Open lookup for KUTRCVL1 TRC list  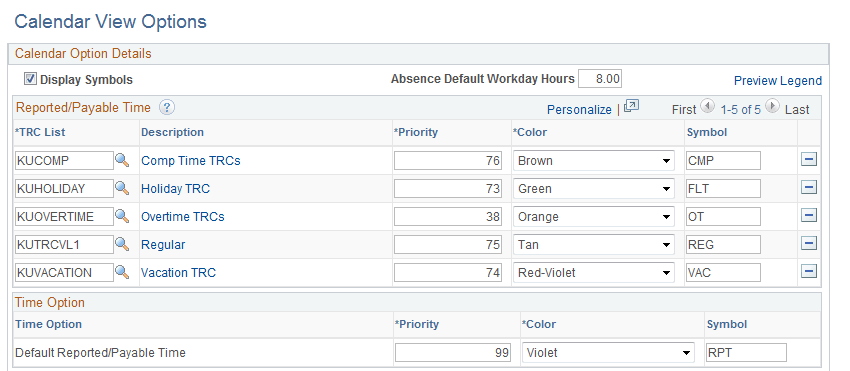(122, 245)
